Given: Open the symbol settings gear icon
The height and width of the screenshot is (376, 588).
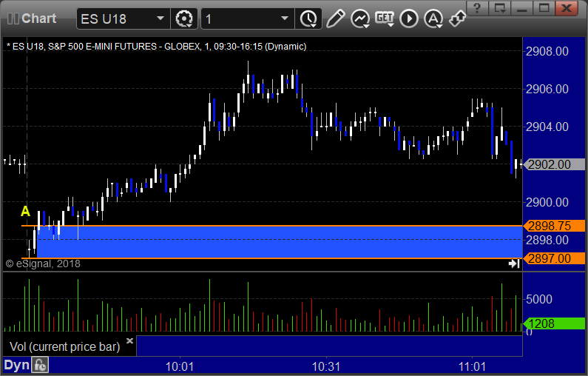Looking at the screenshot, I should coord(184,19).
